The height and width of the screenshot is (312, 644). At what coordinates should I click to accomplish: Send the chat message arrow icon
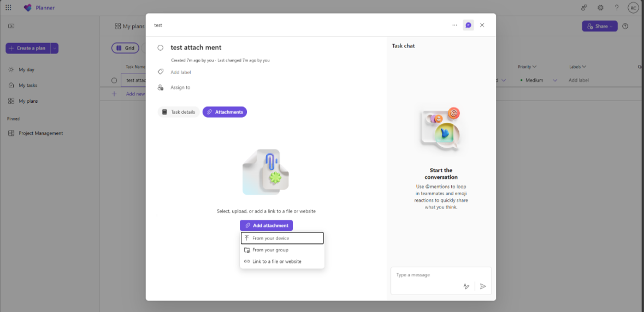(483, 286)
